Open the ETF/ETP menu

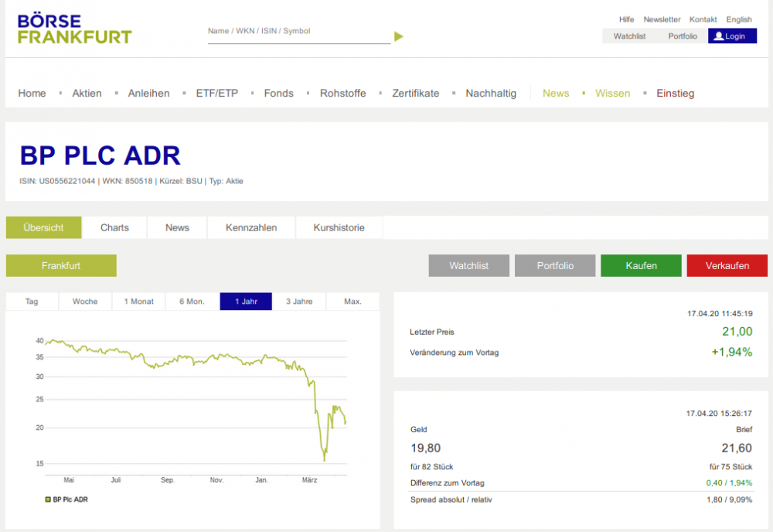coord(217,94)
